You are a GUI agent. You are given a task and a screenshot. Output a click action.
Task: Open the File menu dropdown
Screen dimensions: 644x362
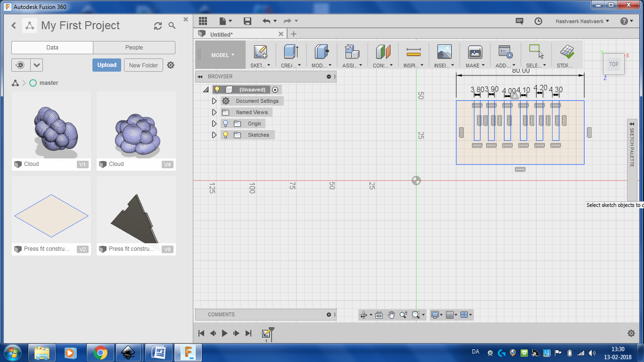[226, 21]
